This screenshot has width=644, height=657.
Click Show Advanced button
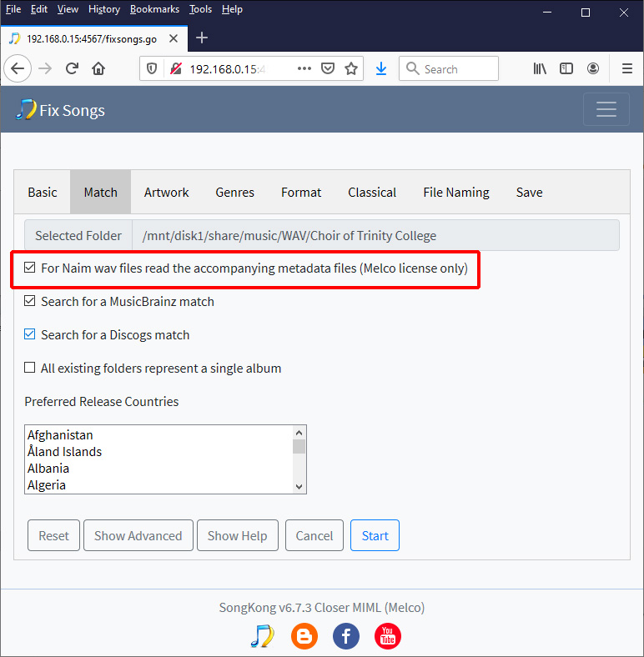coord(138,535)
